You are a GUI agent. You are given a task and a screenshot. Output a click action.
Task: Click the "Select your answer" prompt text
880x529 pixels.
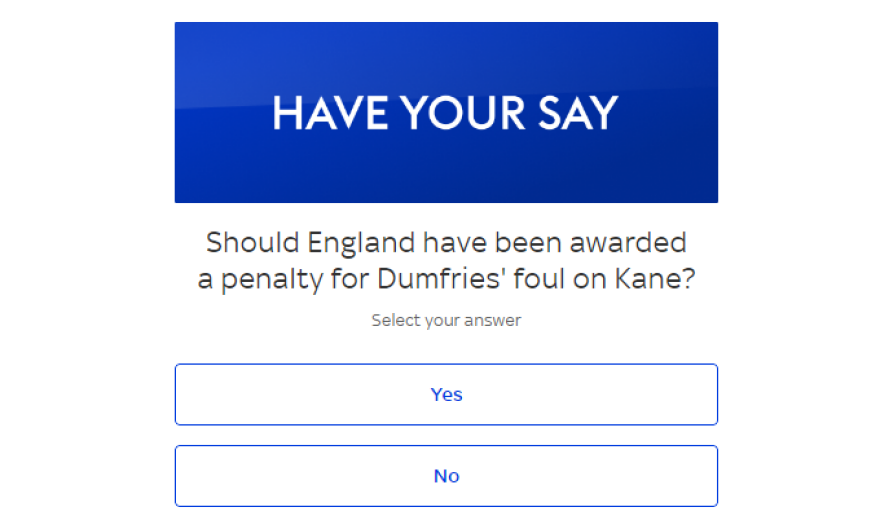446,321
